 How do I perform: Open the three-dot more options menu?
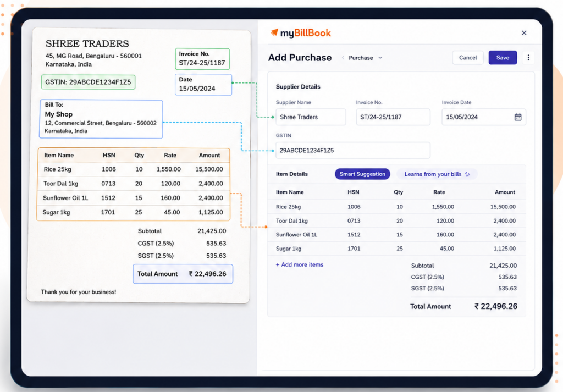pos(528,57)
